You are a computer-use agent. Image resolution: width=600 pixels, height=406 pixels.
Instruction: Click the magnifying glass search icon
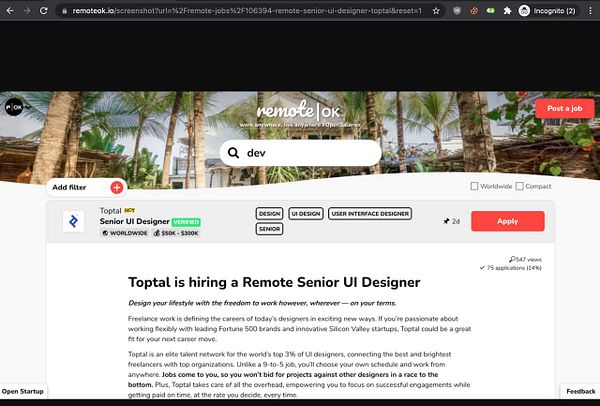233,153
